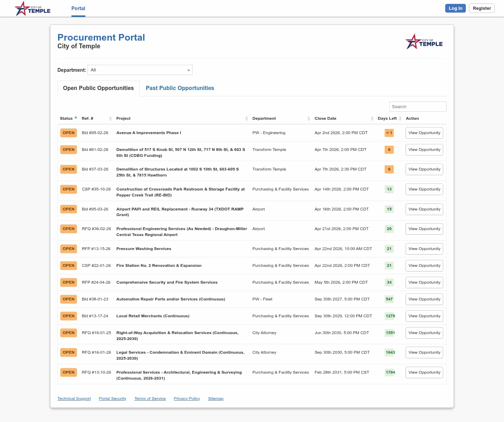
Task: Sort by Days Left column arrows
Action: [400, 119]
